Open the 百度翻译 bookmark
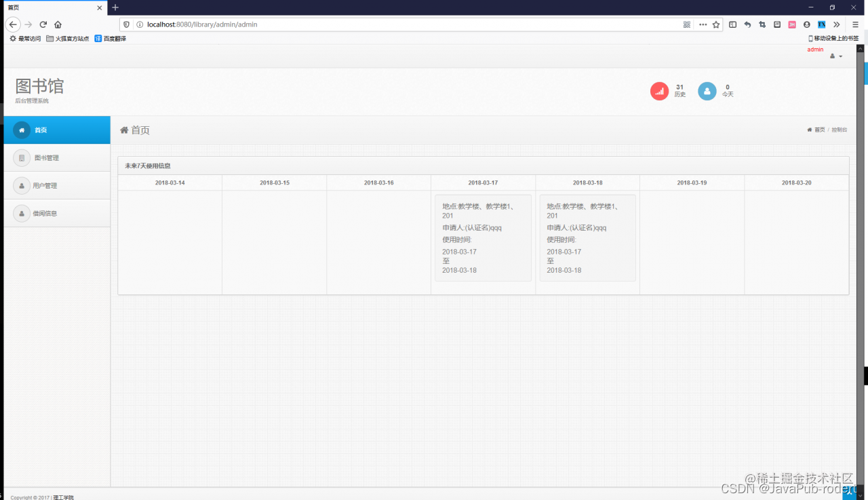868x500 pixels. [x=110, y=39]
